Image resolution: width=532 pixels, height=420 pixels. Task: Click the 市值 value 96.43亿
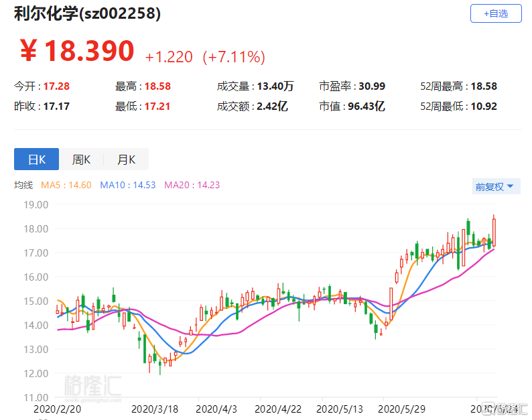coord(367,107)
